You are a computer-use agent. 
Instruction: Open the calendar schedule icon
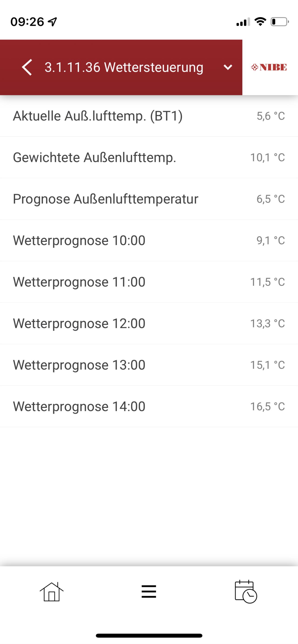tap(246, 592)
